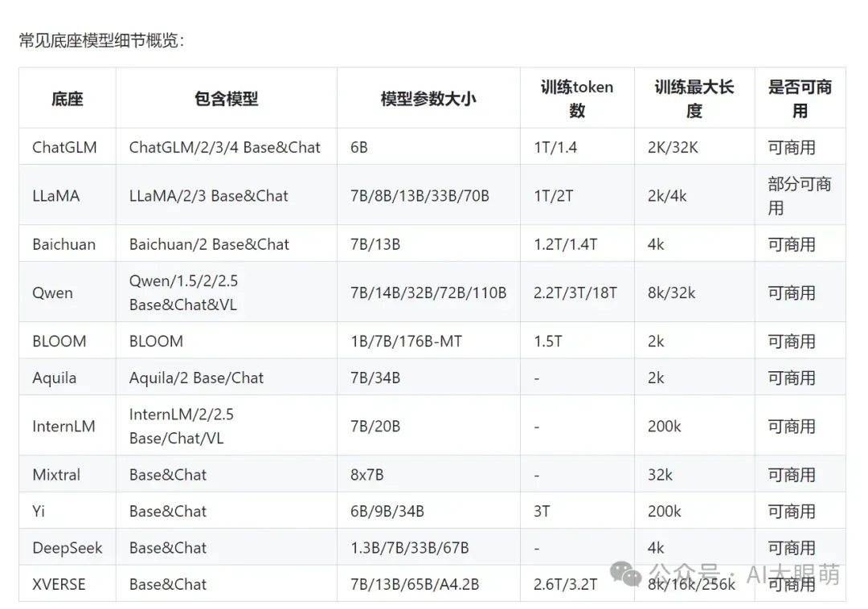Select the Mixtral 8x7B cell
The width and height of the screenshot is (868, 609).
click(x=428, y=474)
